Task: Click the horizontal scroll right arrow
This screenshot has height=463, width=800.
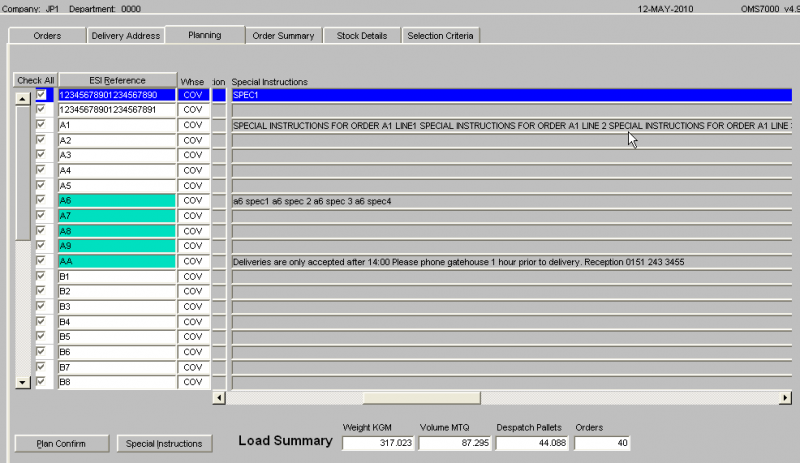Action: coord(785,398)
